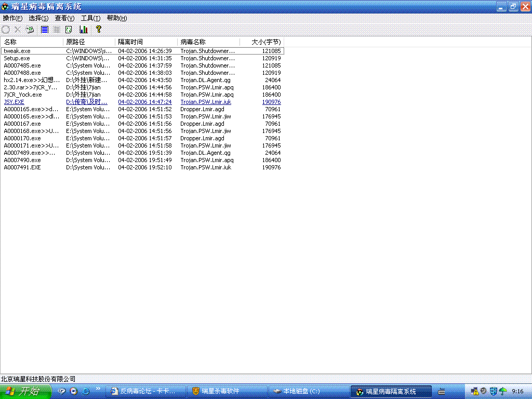
Task: Click the underlined size value 190976
Action: 271,102
